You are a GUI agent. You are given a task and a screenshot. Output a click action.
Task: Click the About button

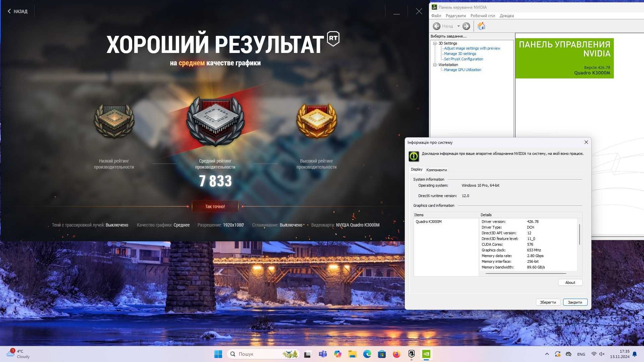570,283
